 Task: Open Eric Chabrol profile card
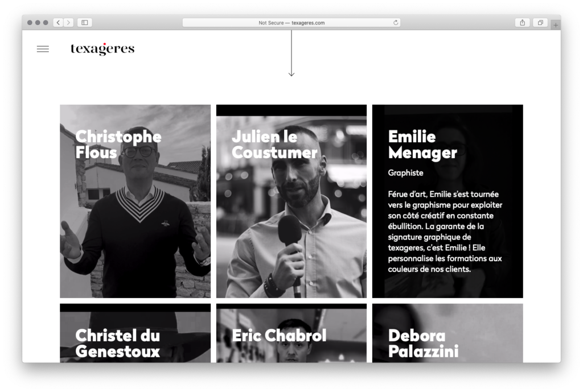click(291, 333)
